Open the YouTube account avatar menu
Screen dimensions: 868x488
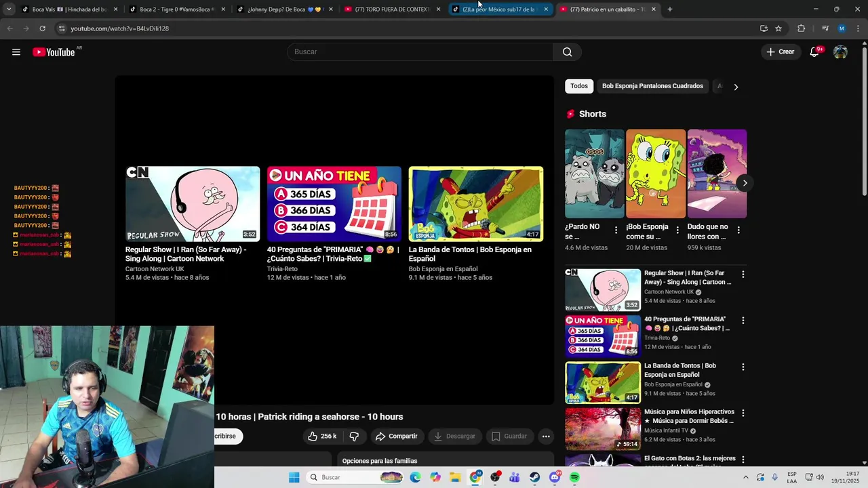tap(840, 52)
